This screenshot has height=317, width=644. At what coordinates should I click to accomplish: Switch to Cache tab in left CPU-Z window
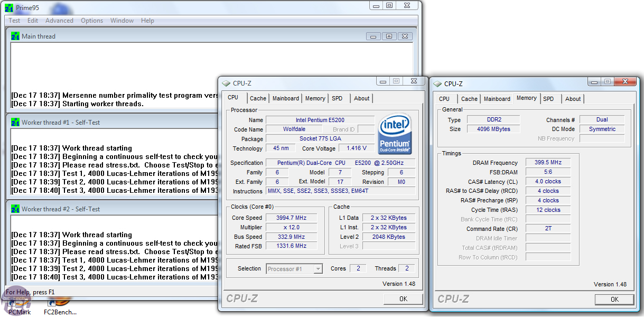(x=258, y=98)
